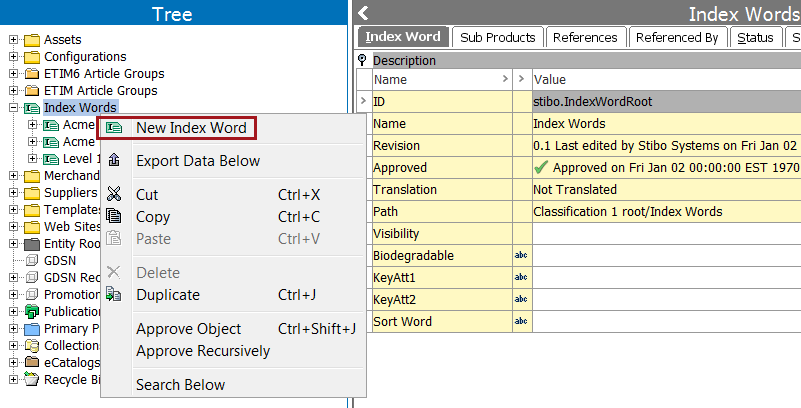Image resolution: width=801 pixels, height=408 pixels.
Task: Click the abc icon in Sort Word row
Action: point(520,322)
